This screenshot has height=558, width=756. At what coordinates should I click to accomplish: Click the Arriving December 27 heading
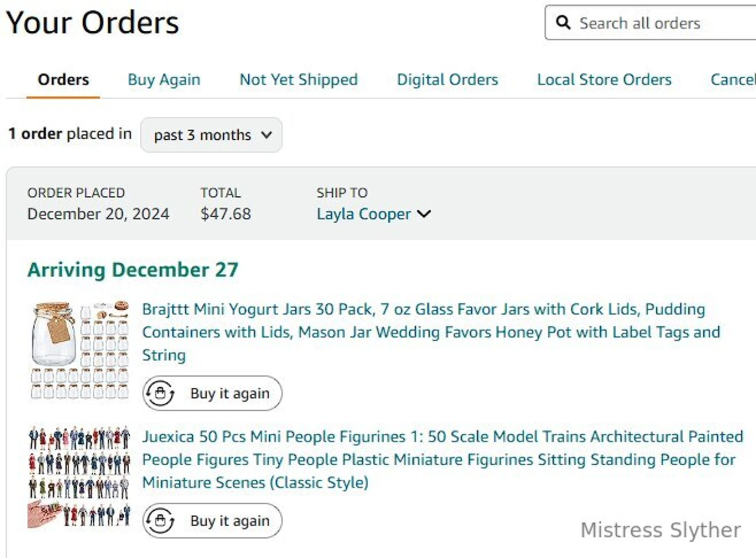point(133,270)
